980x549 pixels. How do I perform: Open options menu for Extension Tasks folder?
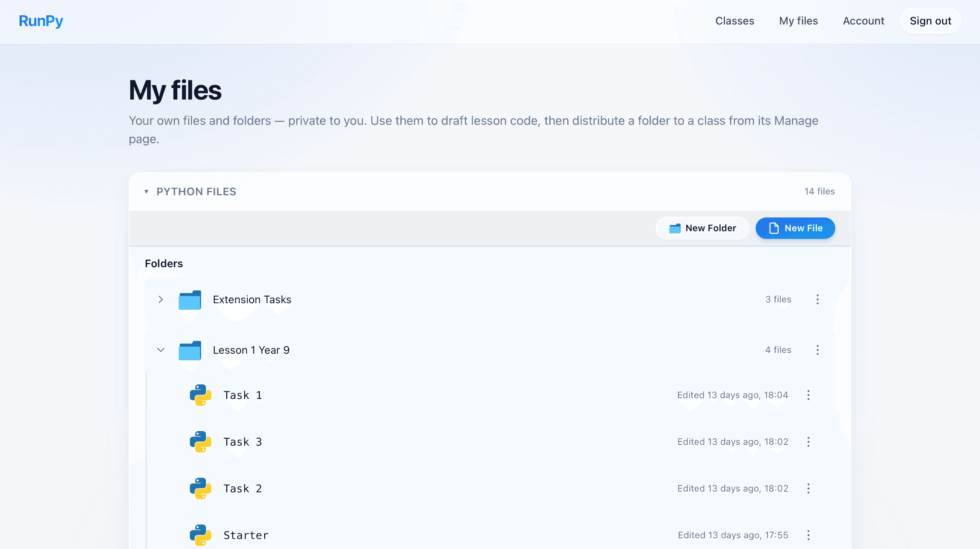coord(817,299)
